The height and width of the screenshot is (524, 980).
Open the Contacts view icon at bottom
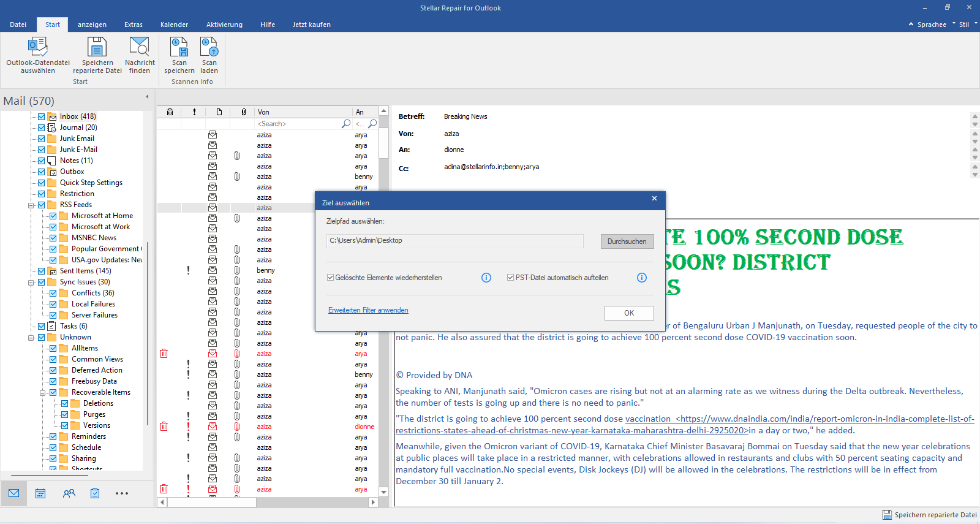tap(69, 493)
